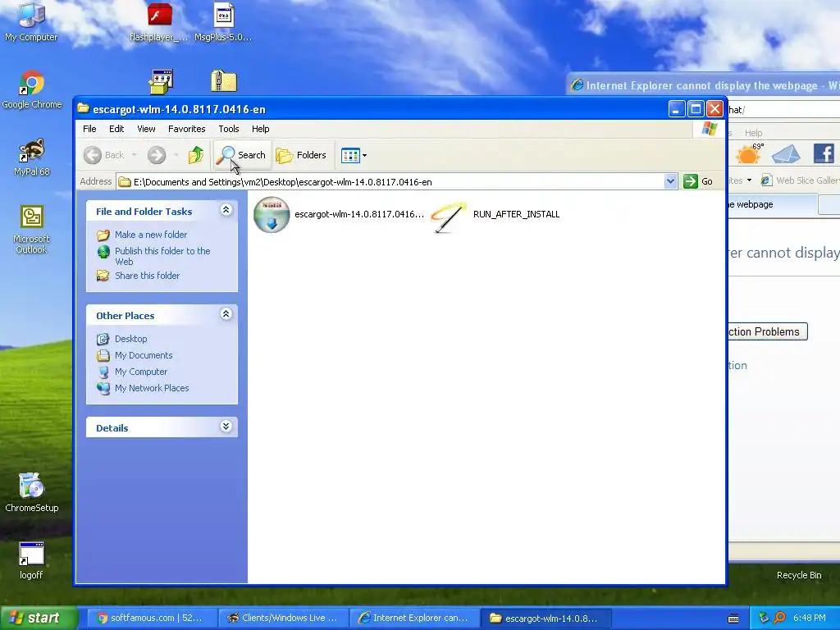Go to My Computer under Other Places
This screenshot has height=630, width=840.
pyautogui.click(x=141, y=372)
